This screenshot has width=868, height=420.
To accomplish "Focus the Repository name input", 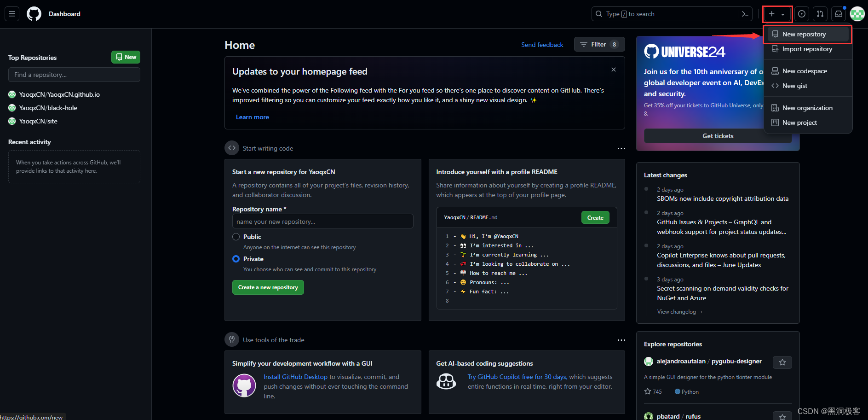I will pos(322,221).
